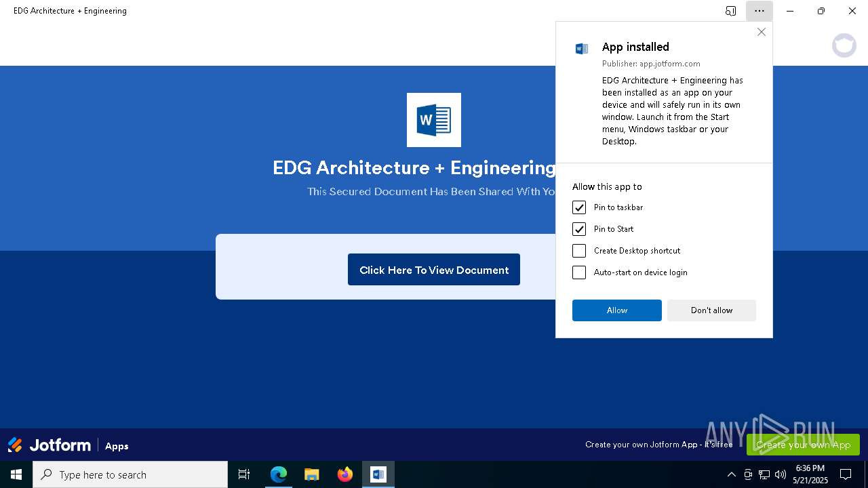
Task: Click the taskbar clock showing 6:36 PM
Action: (x=810, y=474)
